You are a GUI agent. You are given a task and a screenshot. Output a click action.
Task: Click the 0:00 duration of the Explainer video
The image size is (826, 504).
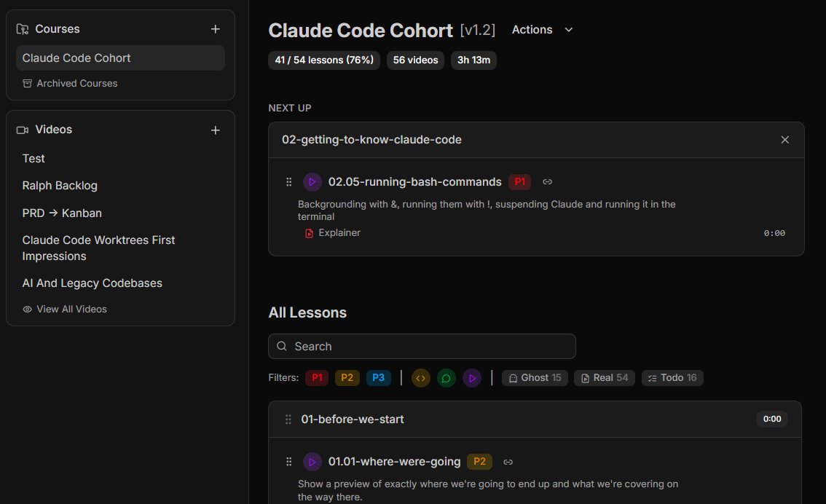pos(774,233)
